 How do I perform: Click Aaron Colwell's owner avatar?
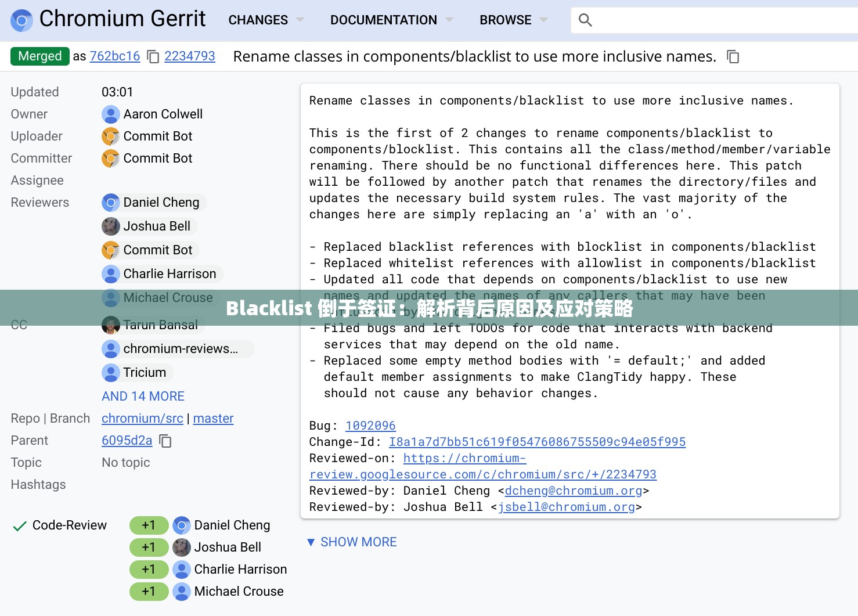(110, 114)
